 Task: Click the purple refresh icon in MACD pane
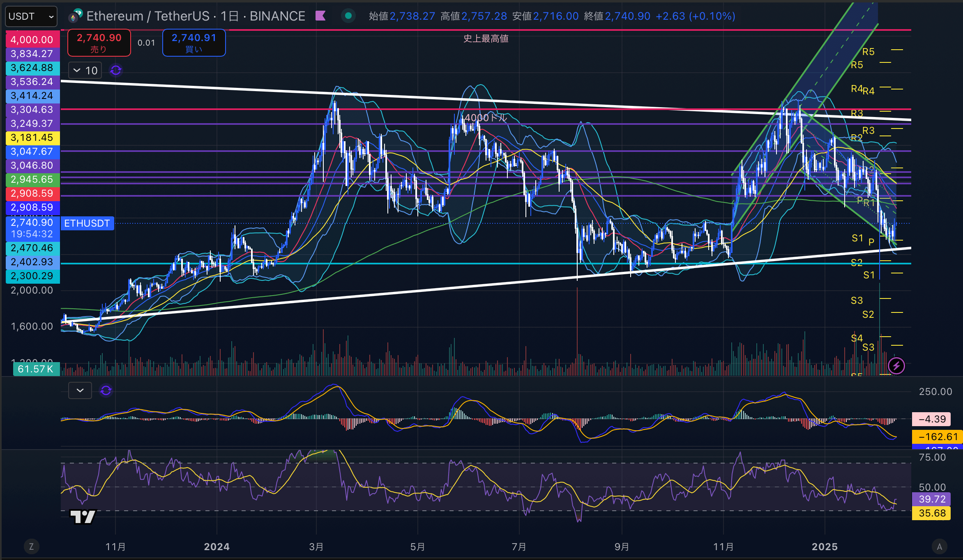106,390
